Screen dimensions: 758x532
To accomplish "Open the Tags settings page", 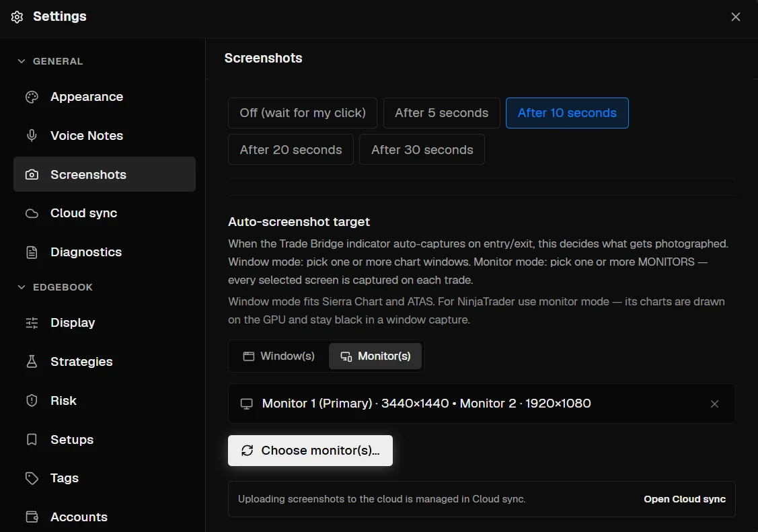I will 104,478.
